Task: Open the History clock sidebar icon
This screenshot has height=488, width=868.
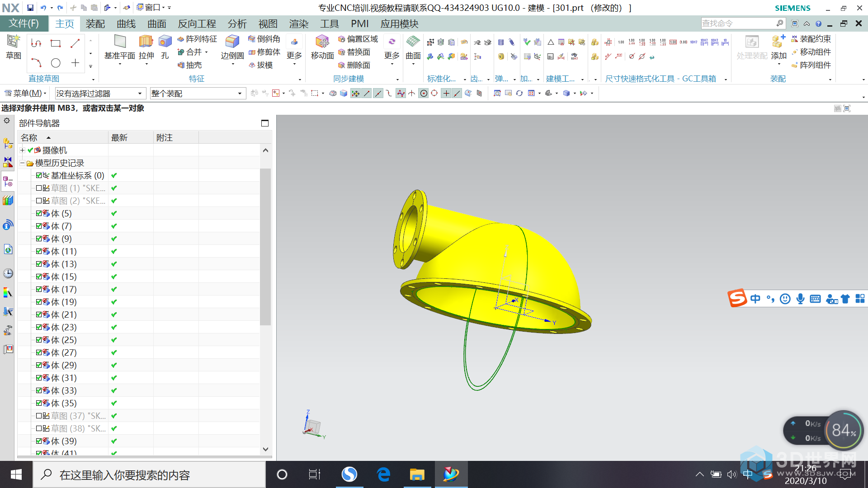Action: [8, 273]
